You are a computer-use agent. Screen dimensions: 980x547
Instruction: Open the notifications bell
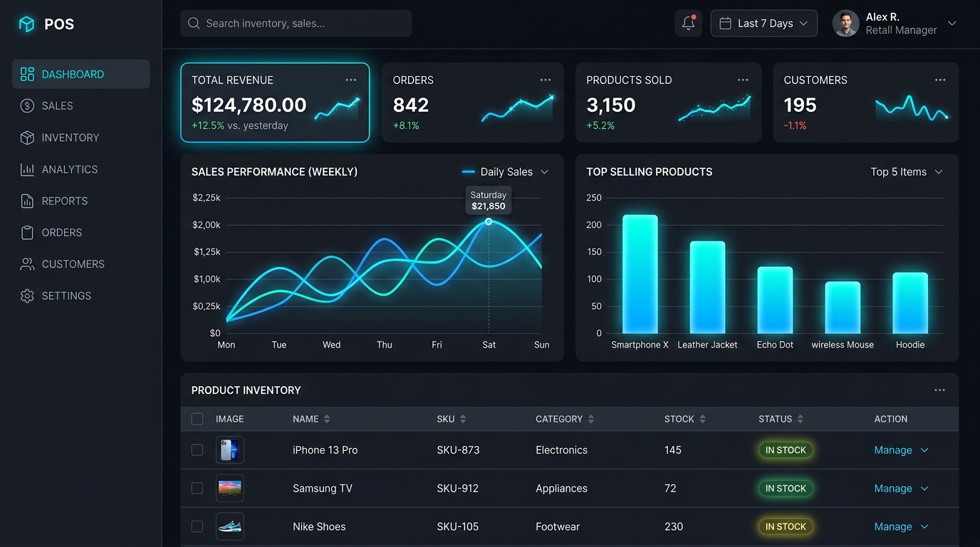688,24
